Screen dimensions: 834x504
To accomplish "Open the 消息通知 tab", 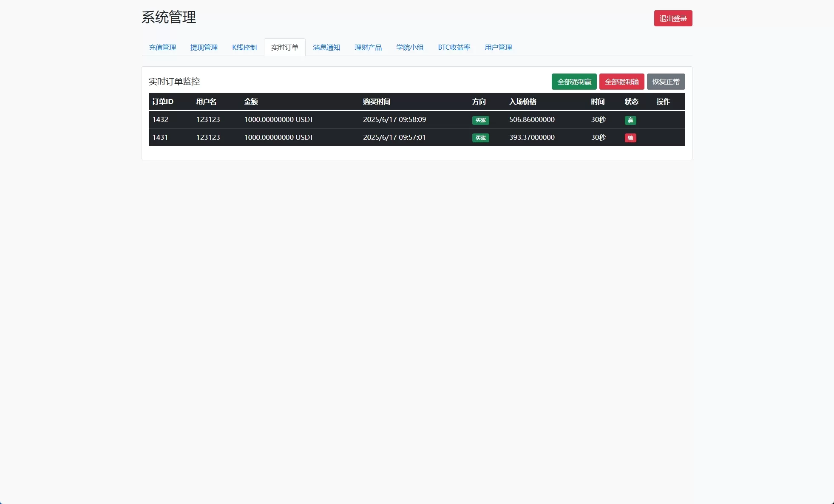I will pyautogui.click(x=326, y=48).
